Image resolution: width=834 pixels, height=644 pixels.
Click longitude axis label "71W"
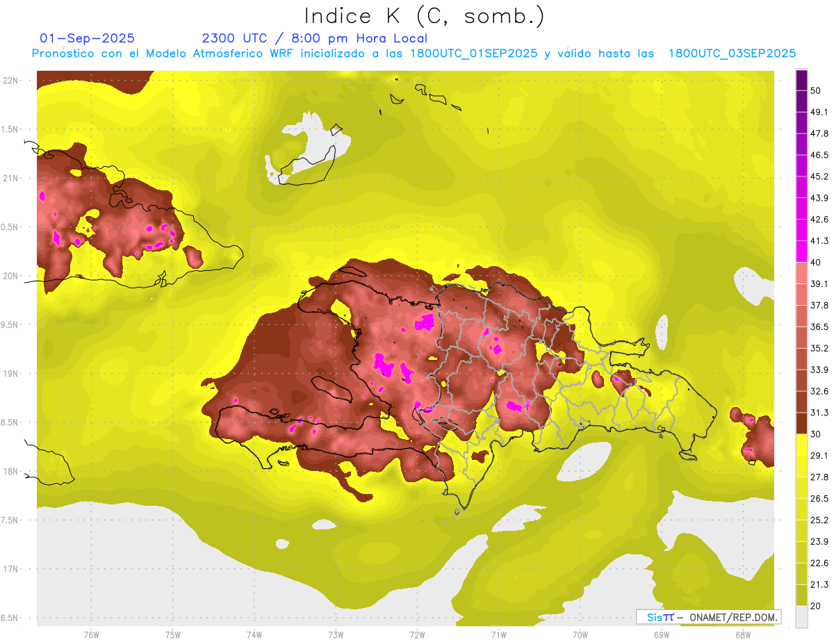pyautogui.click(x=498, y=635)
